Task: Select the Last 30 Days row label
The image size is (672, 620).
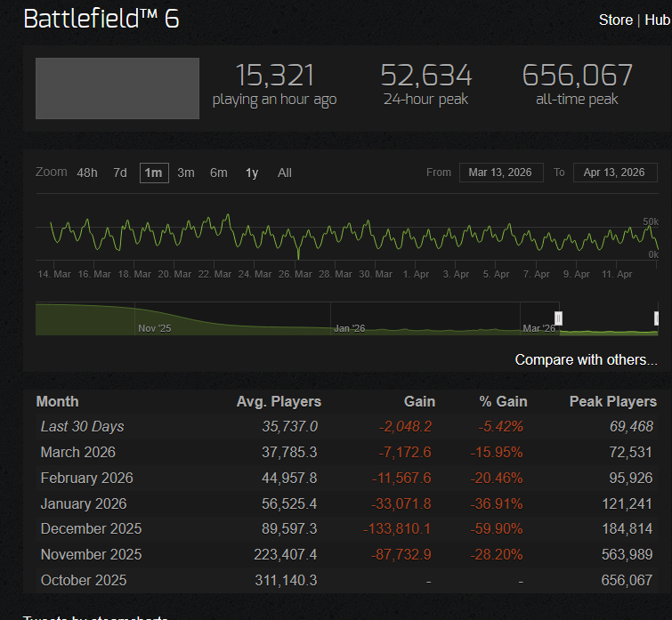Action: 82,426
